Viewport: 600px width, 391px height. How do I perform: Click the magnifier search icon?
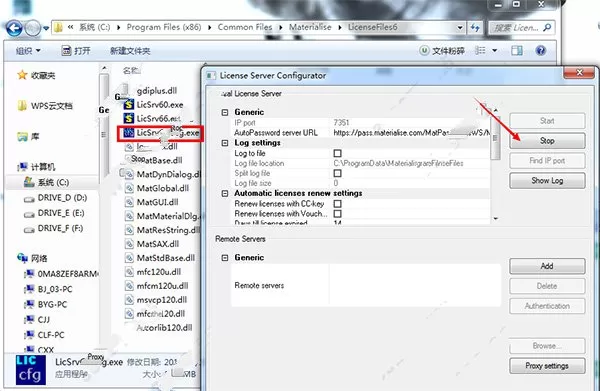point(547,28)
